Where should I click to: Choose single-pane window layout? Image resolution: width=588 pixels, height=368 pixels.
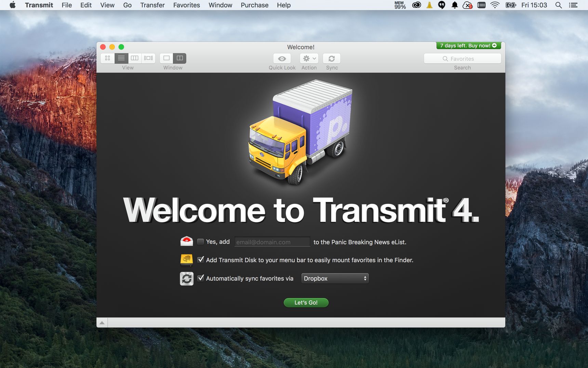click(166, 58)
